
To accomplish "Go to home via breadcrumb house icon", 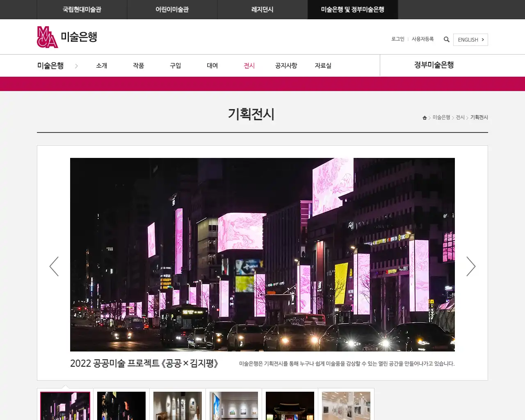I will pos(425,118).
